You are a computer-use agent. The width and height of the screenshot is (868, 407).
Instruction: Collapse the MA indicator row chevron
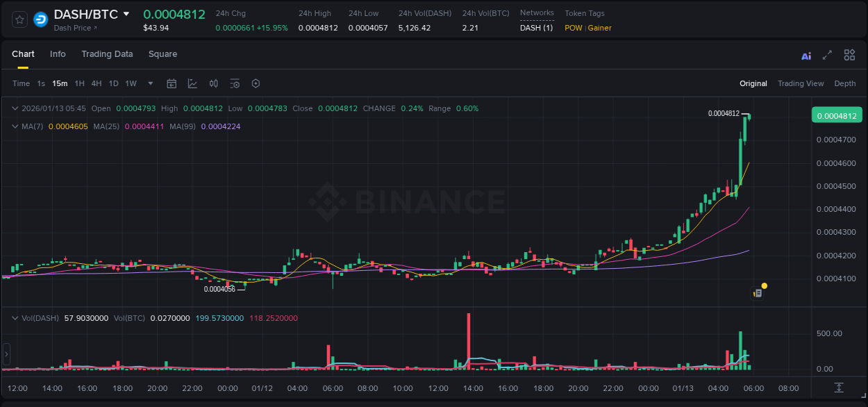[x=15, y=127]
